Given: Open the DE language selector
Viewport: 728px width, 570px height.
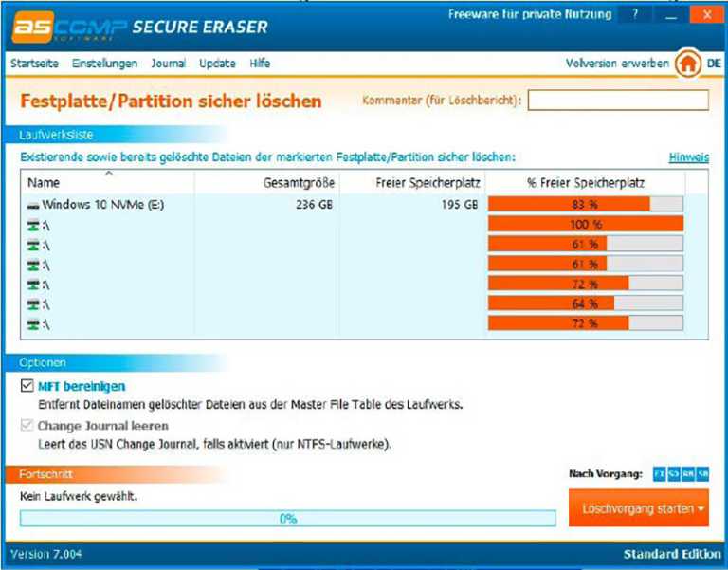Looking at the screenshot, I should [714, 64].
